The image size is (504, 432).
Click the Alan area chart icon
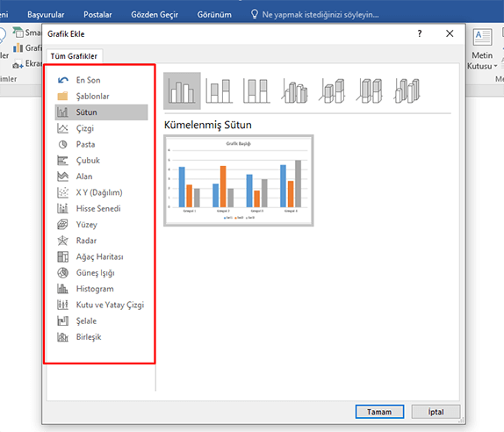62,176
